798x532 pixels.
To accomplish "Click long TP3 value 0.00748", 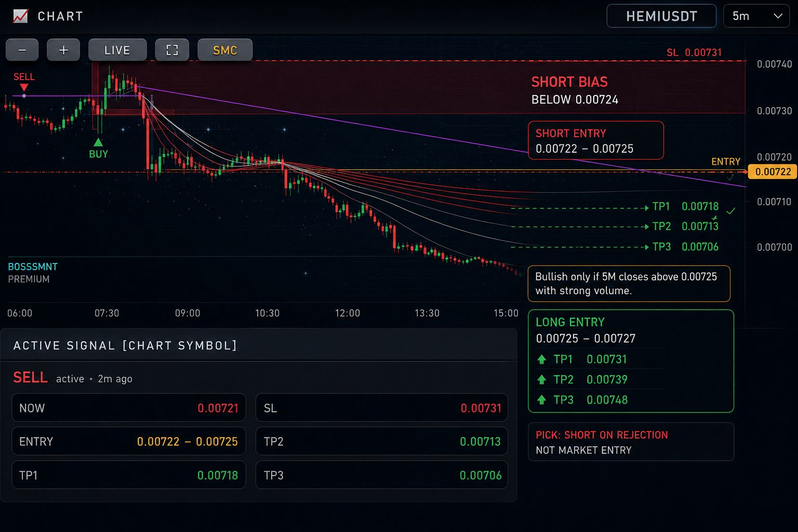I will click(607, 400).
